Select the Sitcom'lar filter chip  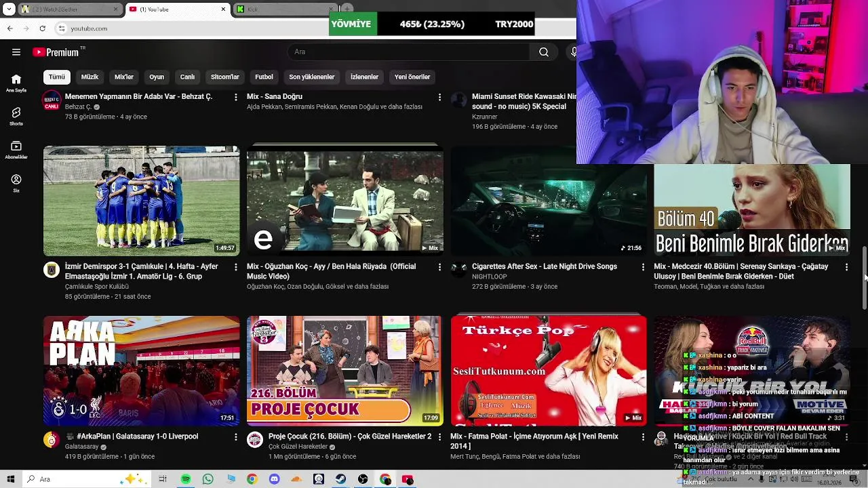tap(225, 77)
